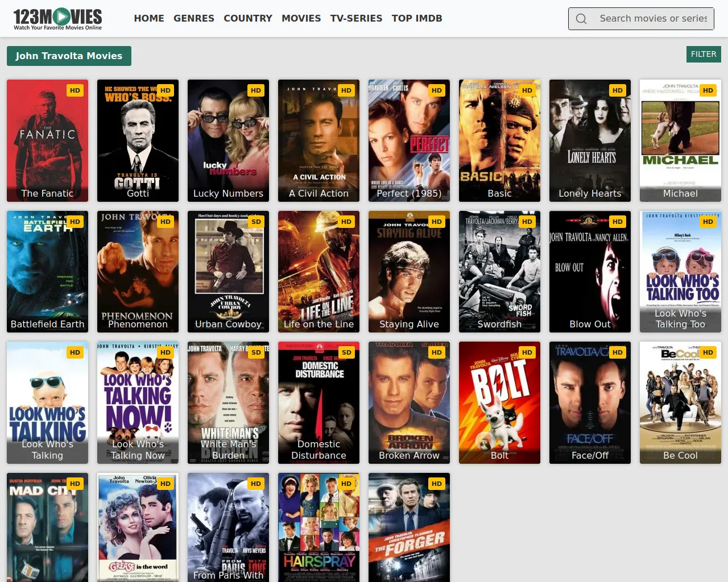728x582 pixels.
Task: Open the Gotti movie title link
Action: coord(138,193)
